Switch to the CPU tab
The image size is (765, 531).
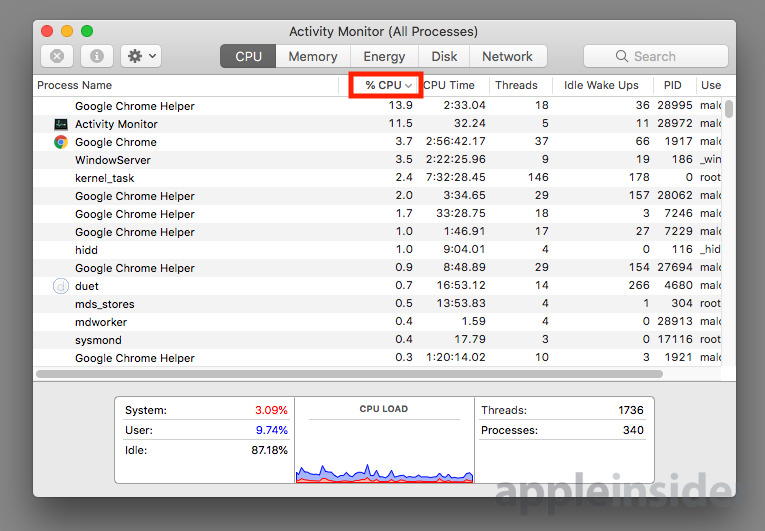coord(248,56)
